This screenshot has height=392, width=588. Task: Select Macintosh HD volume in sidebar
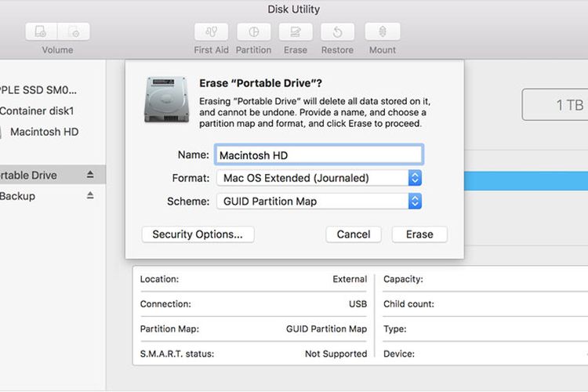tap(44, 132)
